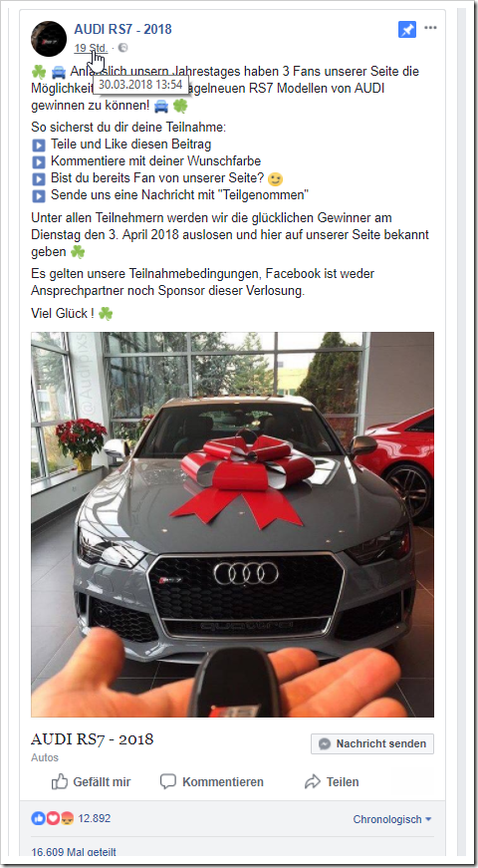This screenshot has width=478, height=868.
Task: Click the angry face reaction icon
Action: 67,818
